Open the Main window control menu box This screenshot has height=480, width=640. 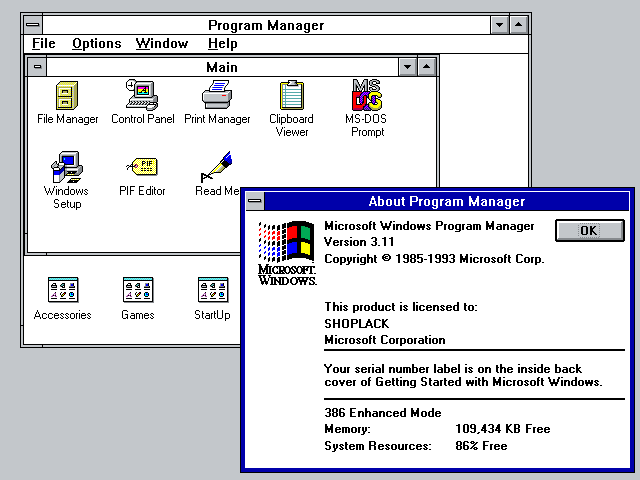37,67
